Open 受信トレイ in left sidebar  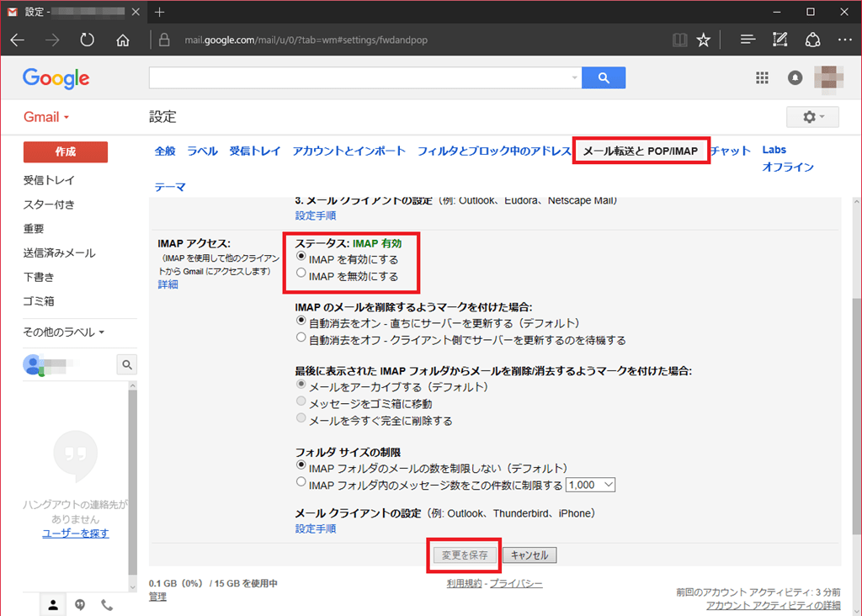coord(49,180)
